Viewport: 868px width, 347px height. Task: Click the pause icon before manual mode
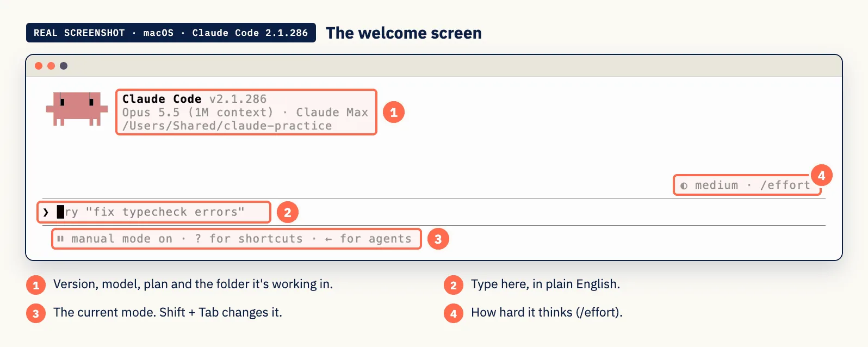point(60,239)
